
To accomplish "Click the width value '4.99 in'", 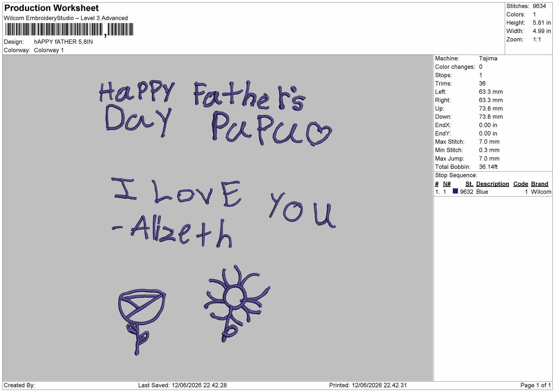I will point(542,31).
